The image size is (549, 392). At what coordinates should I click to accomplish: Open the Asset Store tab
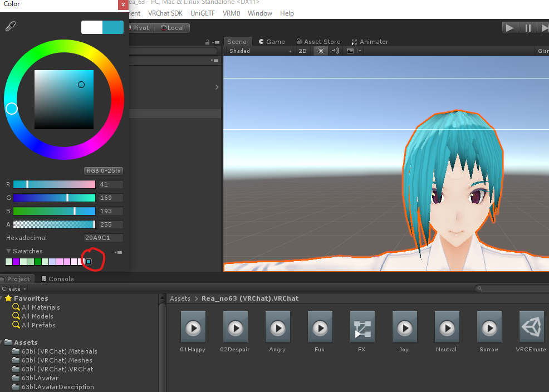[x=318, y=42]
